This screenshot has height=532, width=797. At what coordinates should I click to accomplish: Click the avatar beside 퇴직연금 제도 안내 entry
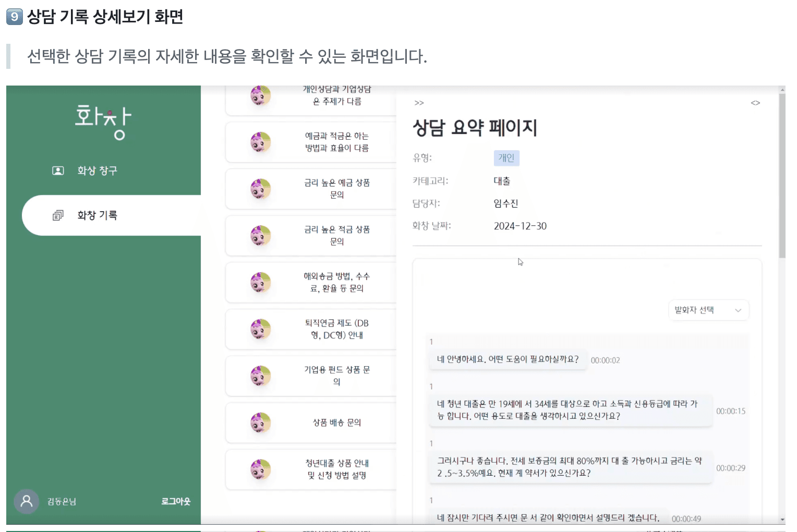pyautogui.click(x=261, y=329)
